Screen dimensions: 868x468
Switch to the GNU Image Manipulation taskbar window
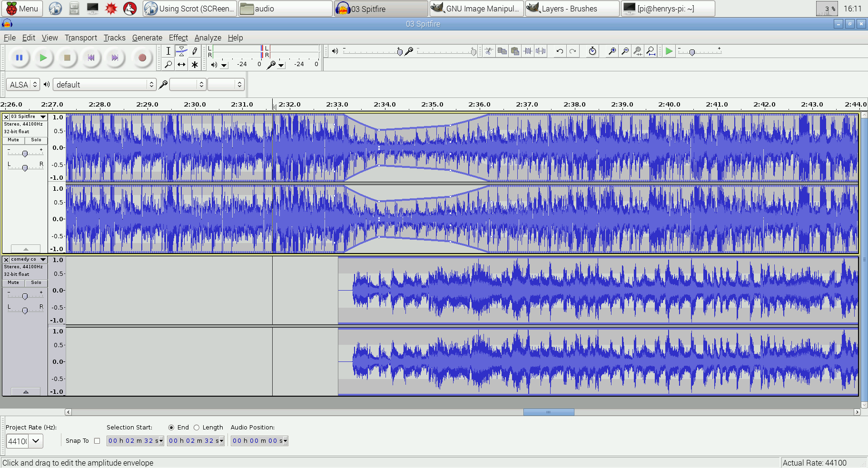pos(476,9)
